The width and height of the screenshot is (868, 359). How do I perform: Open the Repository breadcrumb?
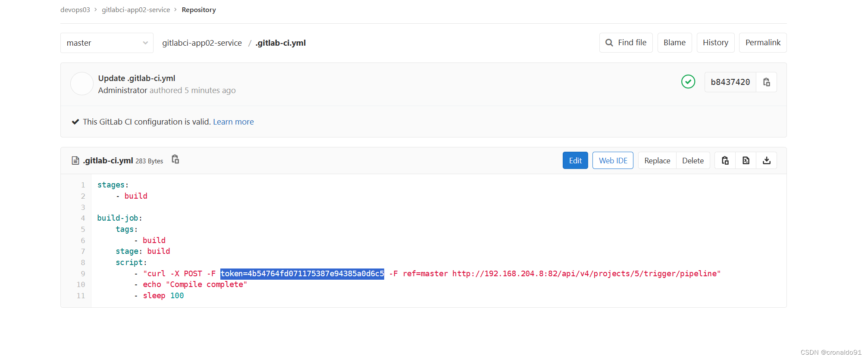coord(199,9)
